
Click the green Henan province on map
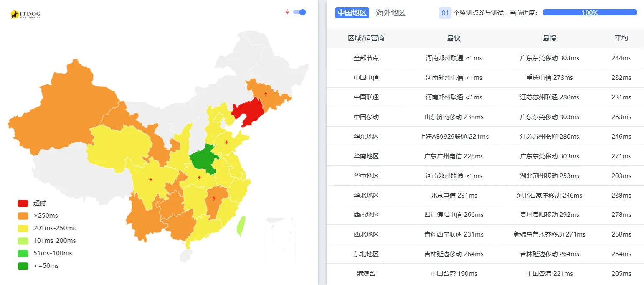click(x=203, y=160)
